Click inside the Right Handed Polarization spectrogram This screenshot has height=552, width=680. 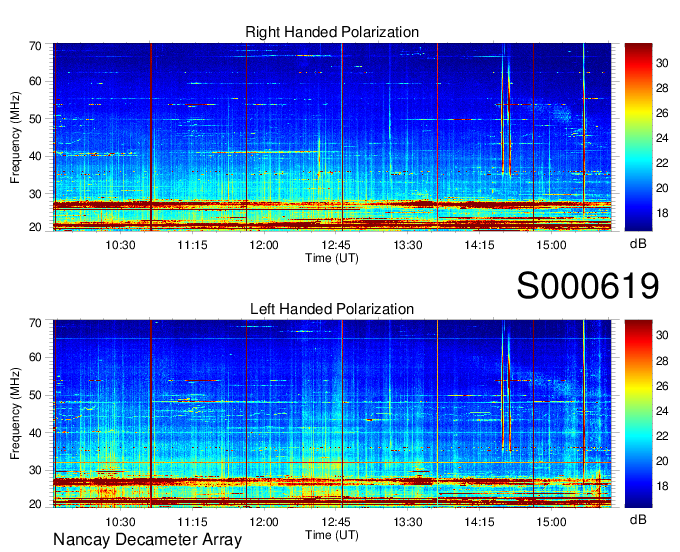(332, 137)
